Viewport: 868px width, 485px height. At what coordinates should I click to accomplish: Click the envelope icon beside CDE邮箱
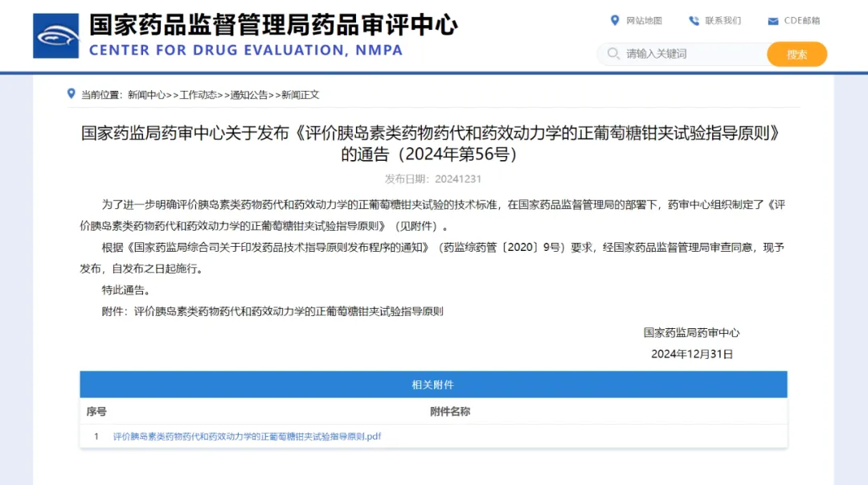(772, 21)
